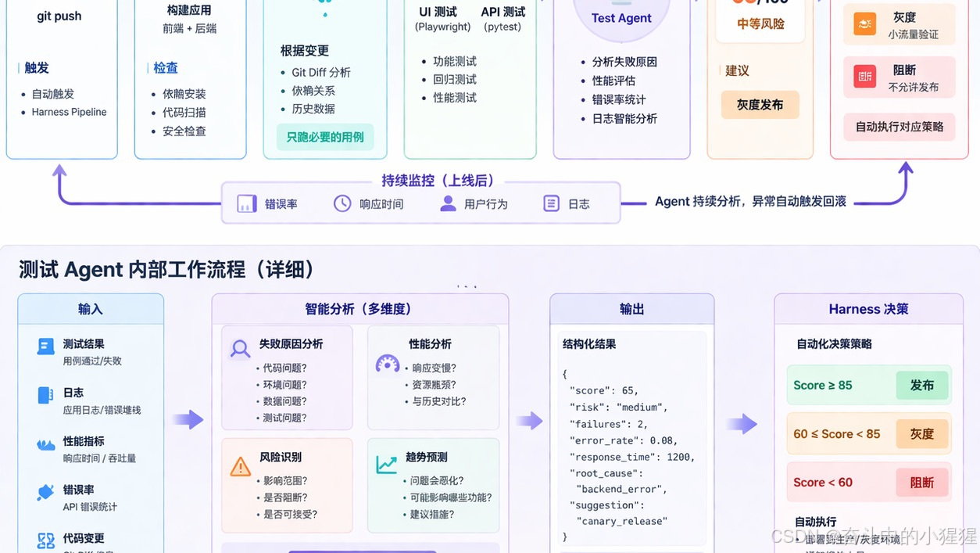Click the git push label

59,16
